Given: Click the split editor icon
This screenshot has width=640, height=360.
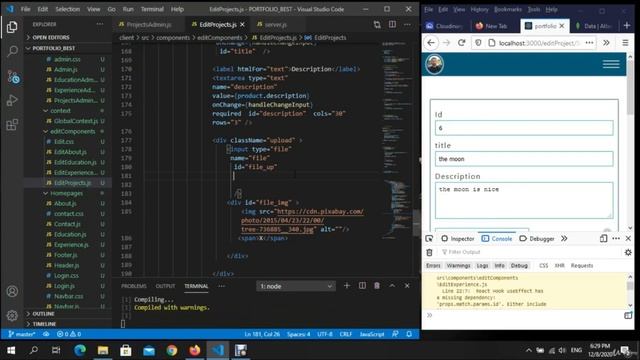Looking at the screenshot, I should coord(392,24).
